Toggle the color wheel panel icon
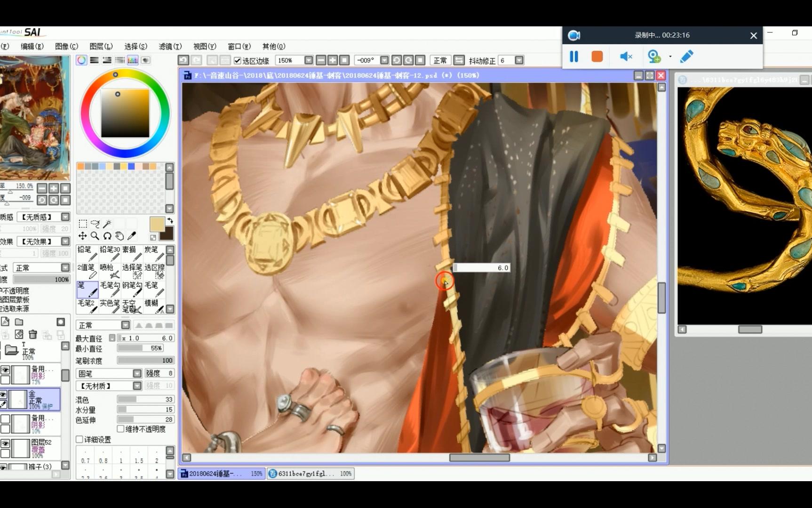 [81, 60]
